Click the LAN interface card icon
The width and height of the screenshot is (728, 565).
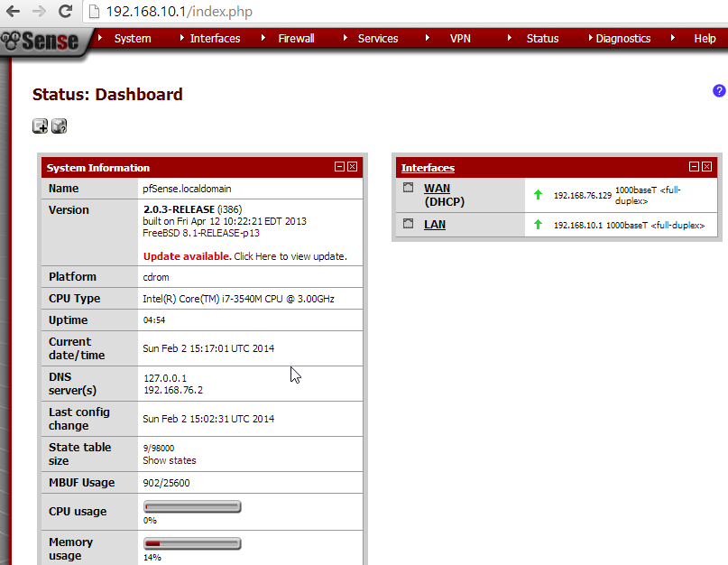408,224
